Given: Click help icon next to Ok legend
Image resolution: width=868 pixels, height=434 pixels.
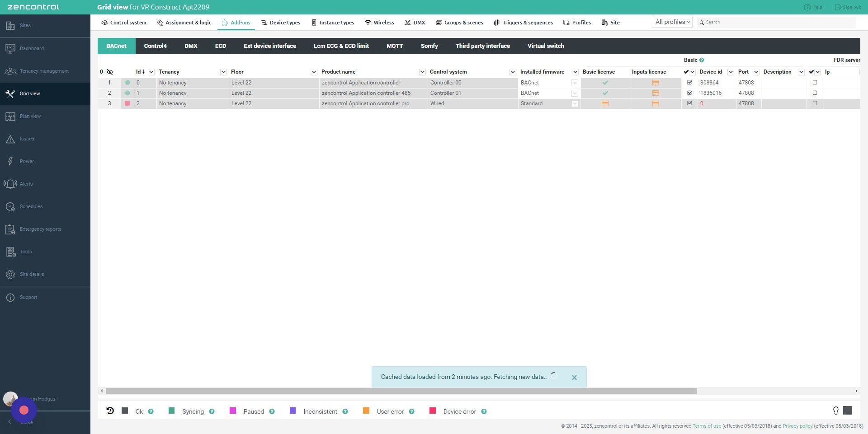Looking at the screenshot, I should coord(151,411).
